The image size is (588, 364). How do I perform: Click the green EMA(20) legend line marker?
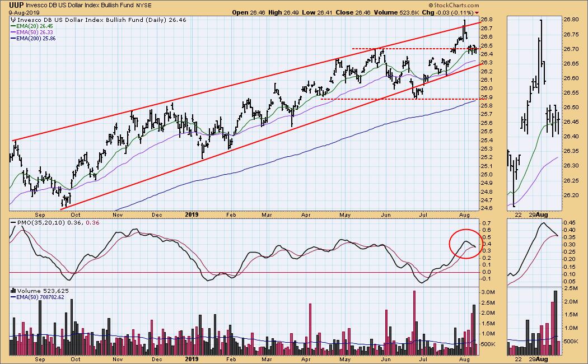click(x=13, y=26)
